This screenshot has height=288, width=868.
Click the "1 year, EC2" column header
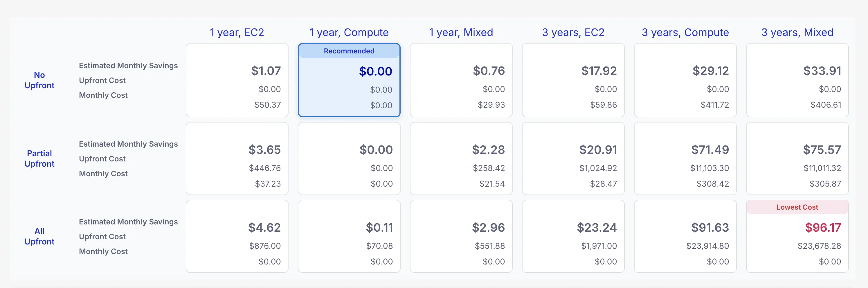click(237, 32)
